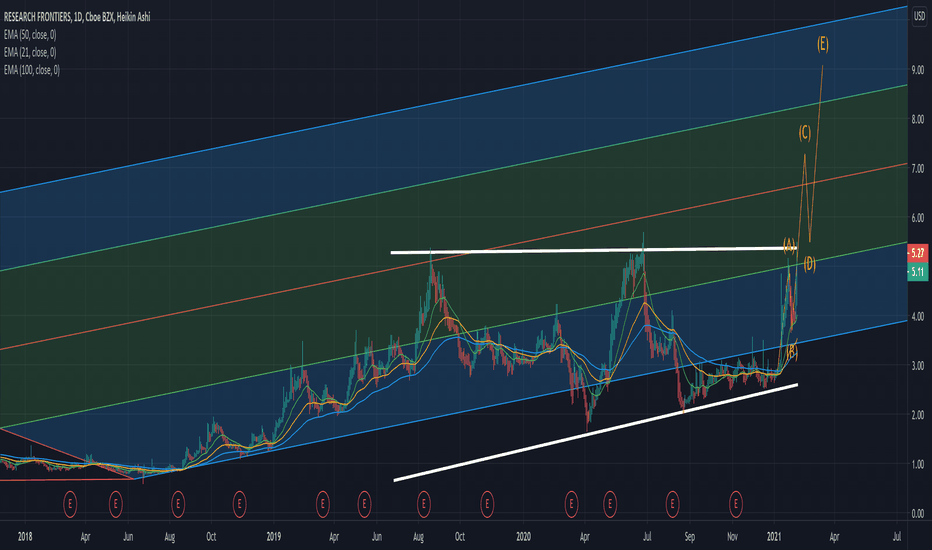Click the 2020 label on time axis
The width and height of the screenshot is (932, 550).
point(523,536)
